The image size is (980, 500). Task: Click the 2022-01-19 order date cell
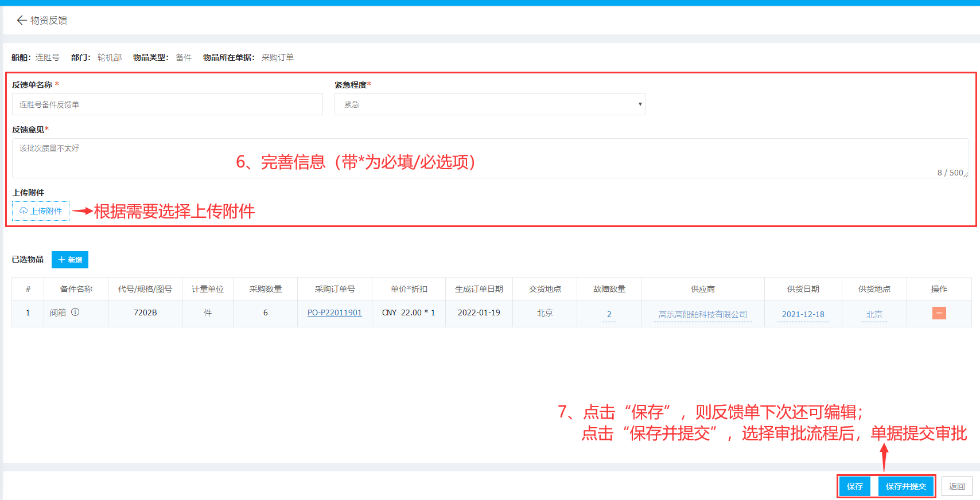(479, 312)
